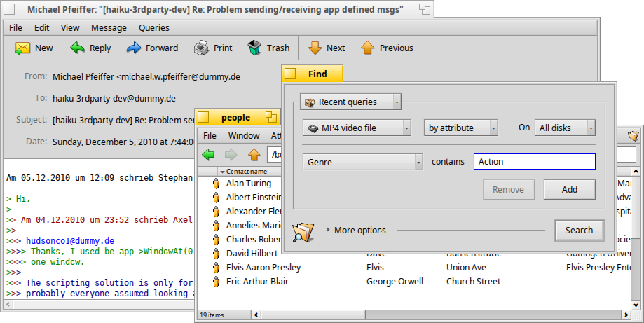Click sender address in From field
Image resolution: width=644 pixels, height=323 pixels.
146,77
